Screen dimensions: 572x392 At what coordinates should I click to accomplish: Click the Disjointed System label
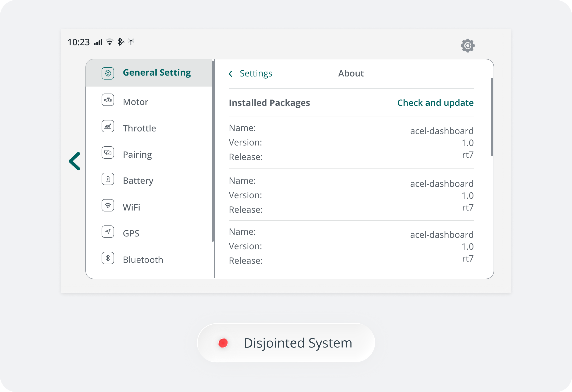pos(298,343)
